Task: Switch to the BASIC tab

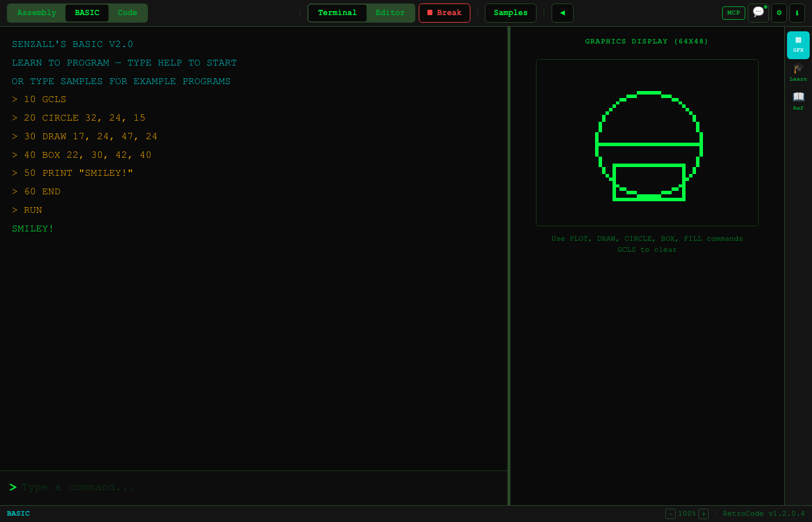Action: point(86,13)
